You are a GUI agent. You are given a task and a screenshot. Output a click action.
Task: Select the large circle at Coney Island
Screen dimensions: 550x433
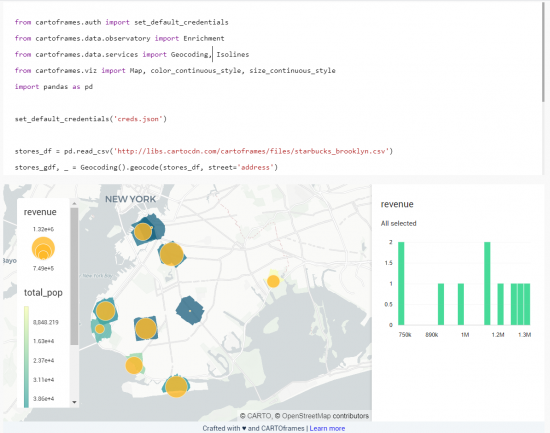pyautogui.click(x=176, y=386)
